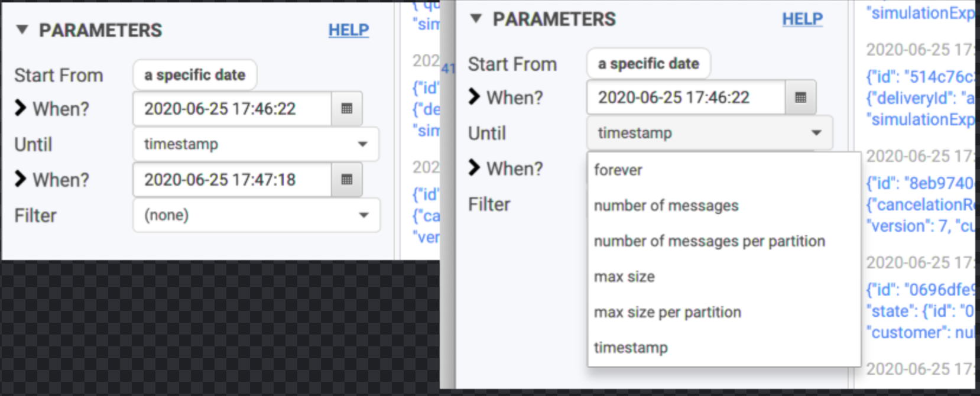Open HELP link in right panel

tap(802, 19)
